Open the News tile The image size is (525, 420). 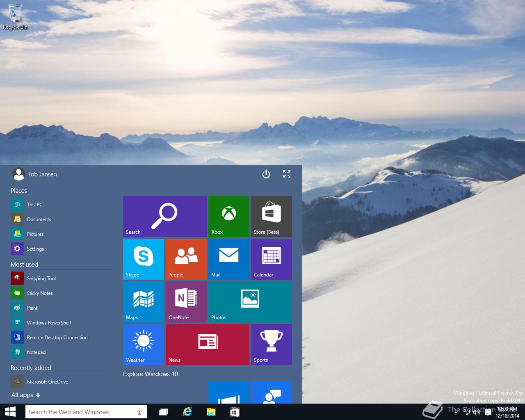(208, 345)
